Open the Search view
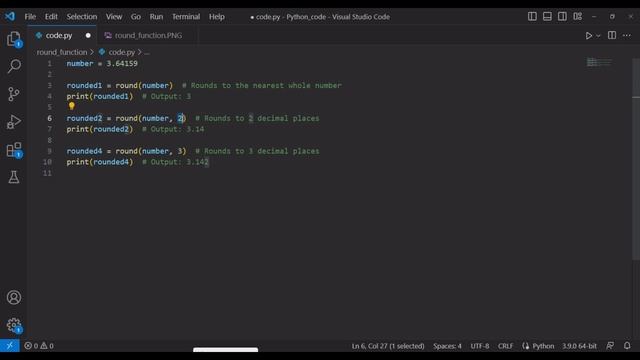 (14, 66)
